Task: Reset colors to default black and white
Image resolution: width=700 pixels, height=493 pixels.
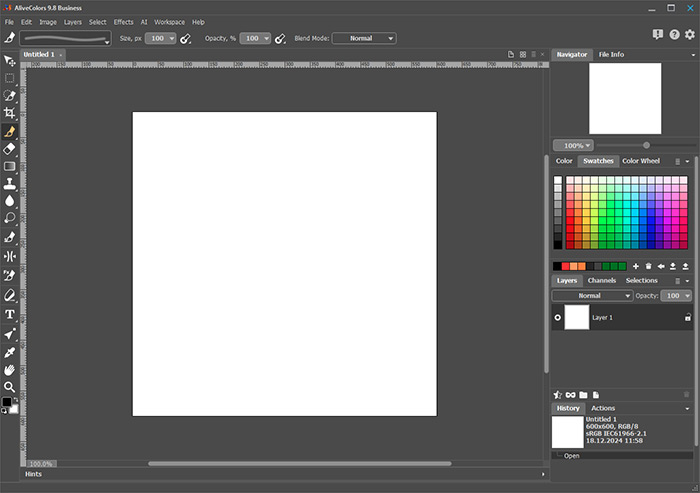Action: [4, 411]
